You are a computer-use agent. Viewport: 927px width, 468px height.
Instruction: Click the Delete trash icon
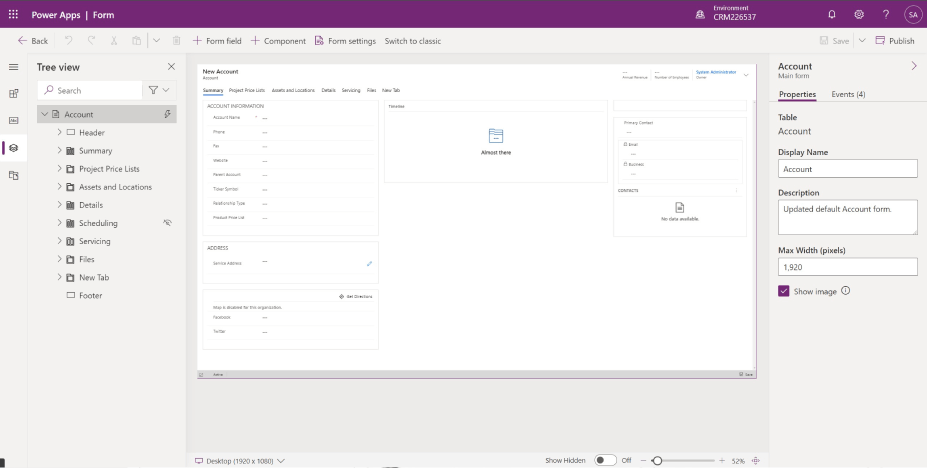click(x=176, y=40)
